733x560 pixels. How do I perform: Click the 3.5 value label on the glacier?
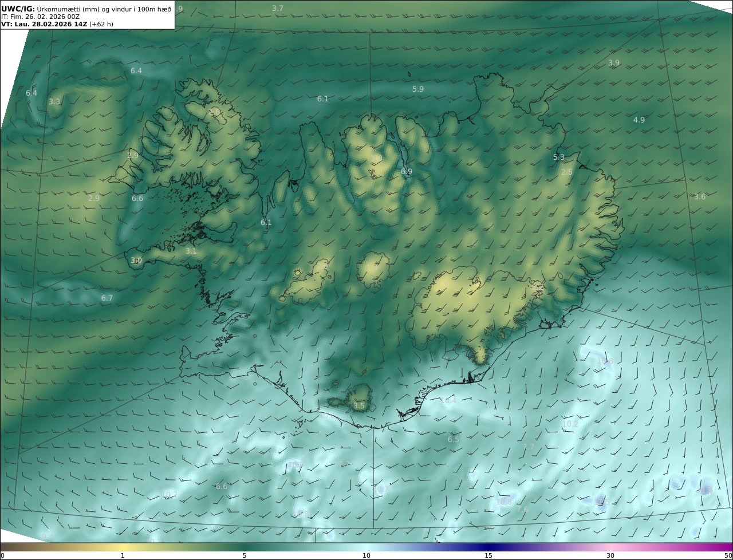359,405
